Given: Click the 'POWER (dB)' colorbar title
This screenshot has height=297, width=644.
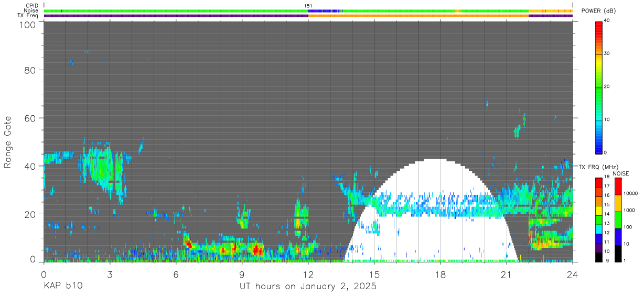Looking at the screenshot, I should 598,10.
